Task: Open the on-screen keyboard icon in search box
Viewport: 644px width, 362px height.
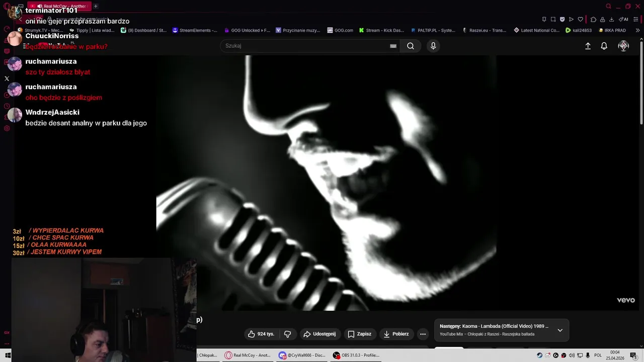Action: (x=393, y=46)
